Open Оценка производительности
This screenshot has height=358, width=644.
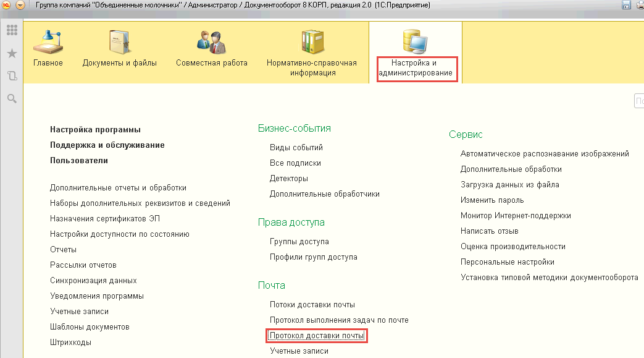point(513,247)
